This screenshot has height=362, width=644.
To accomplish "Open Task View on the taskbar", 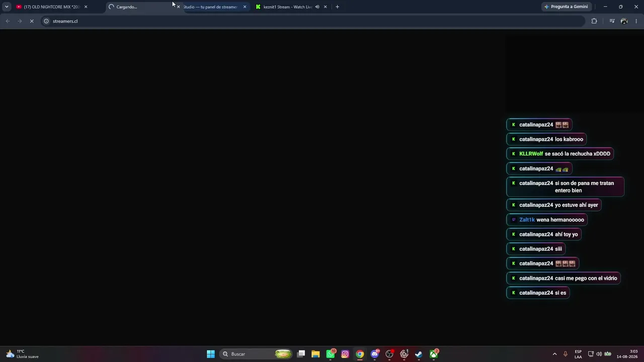I will click(x=301, y=354).
